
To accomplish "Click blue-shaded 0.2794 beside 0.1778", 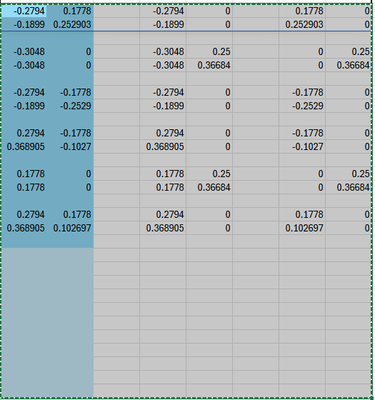I will pyautogui.click(x=30, y=214).
